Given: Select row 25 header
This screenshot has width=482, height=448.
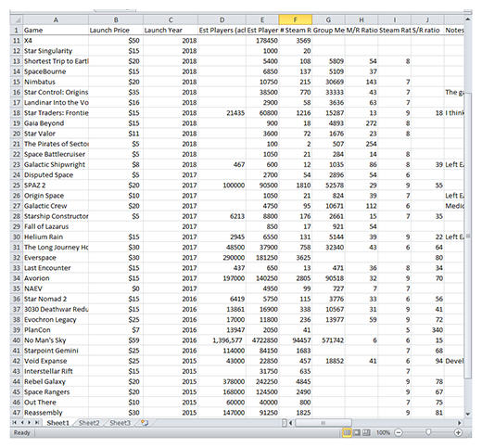Looking at the screenshot, I should point(17,186).
